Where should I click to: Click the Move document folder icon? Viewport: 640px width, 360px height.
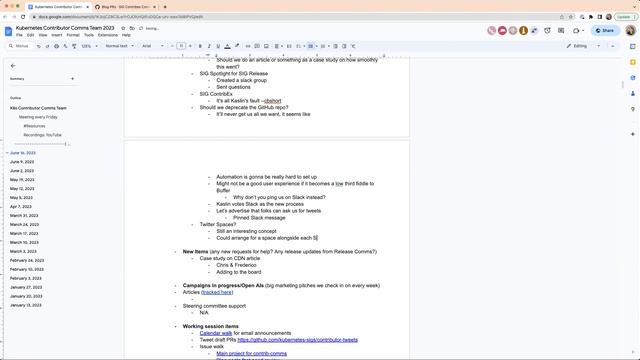coord(132,28)
